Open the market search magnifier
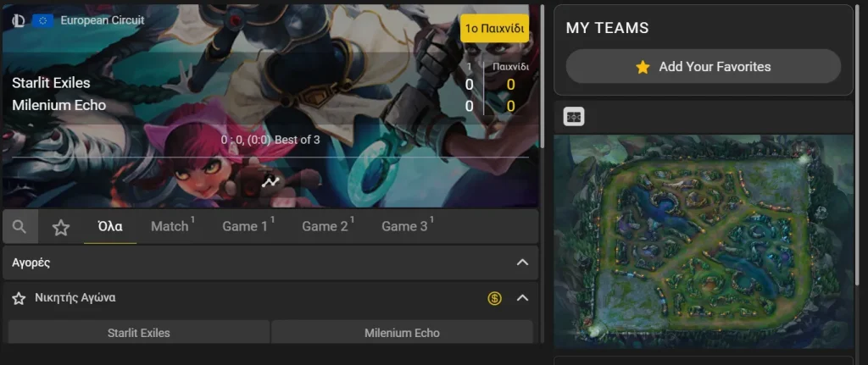This screenshot has height=365, width=868. pos(20,227)
